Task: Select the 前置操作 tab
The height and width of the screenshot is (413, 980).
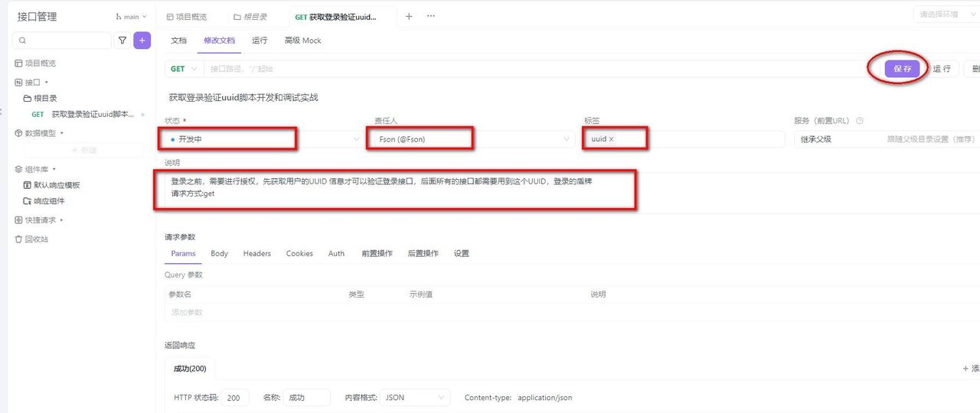Action: point(377,253)
